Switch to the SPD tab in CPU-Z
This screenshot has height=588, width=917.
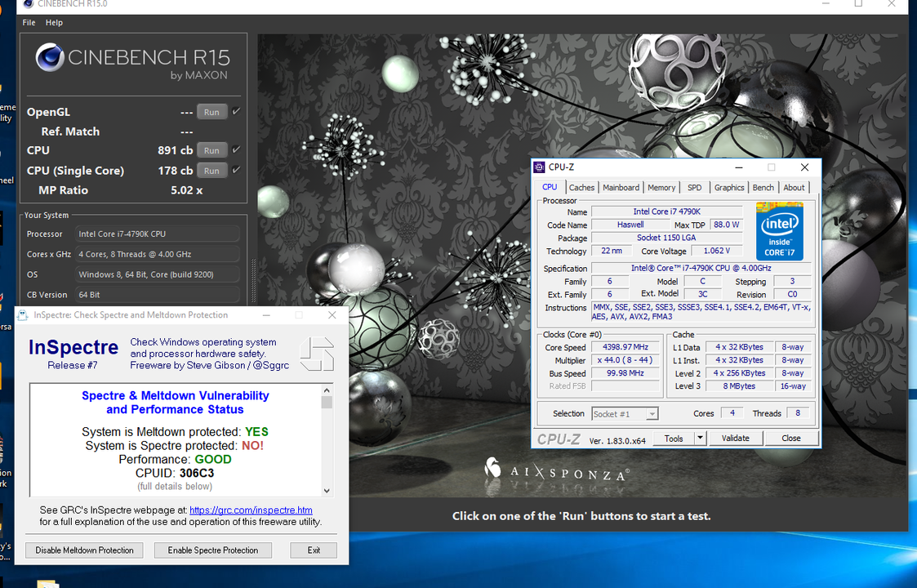click(695, 187)
